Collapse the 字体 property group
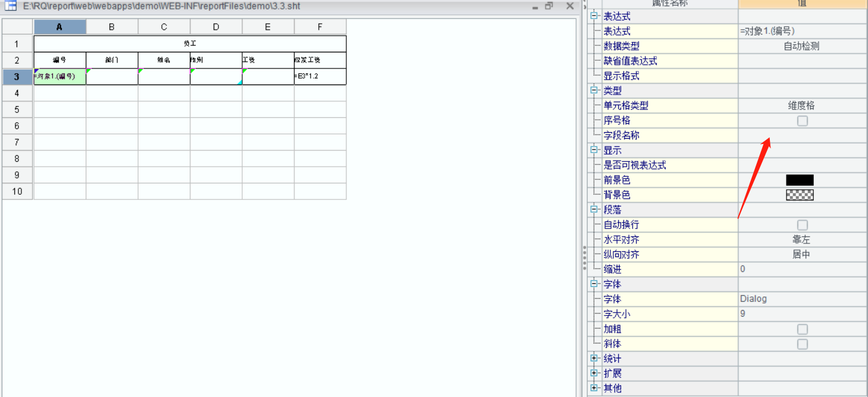The width and height of the screenshot is (868, 397). [594, 284]
